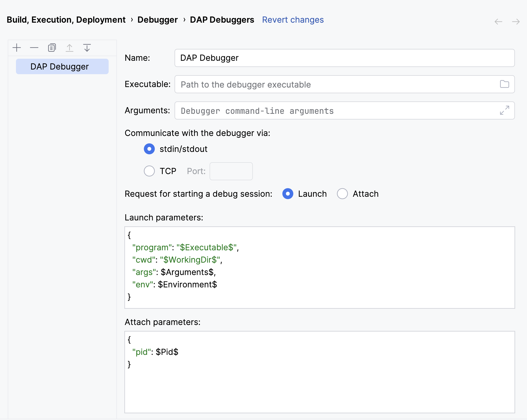Duplicate the DAP Debugger entry
Image resolution: width=527 pixels, height=420 pixels.
click(51, 47)
